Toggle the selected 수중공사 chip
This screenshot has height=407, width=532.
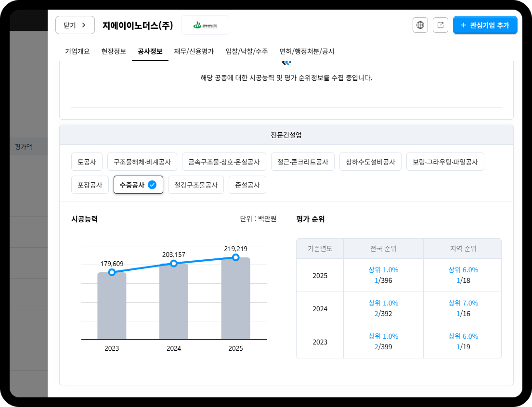[139, 185]
